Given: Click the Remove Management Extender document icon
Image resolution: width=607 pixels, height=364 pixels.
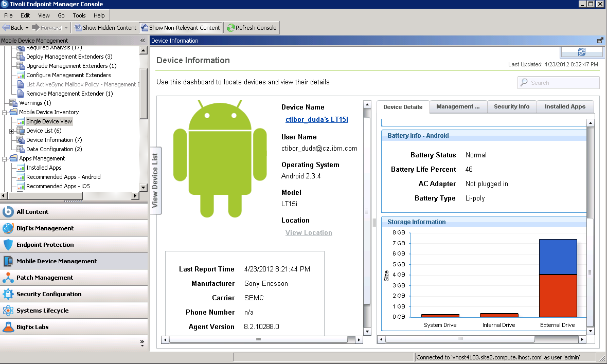Looking at the screenshot, I should point(21,94).
